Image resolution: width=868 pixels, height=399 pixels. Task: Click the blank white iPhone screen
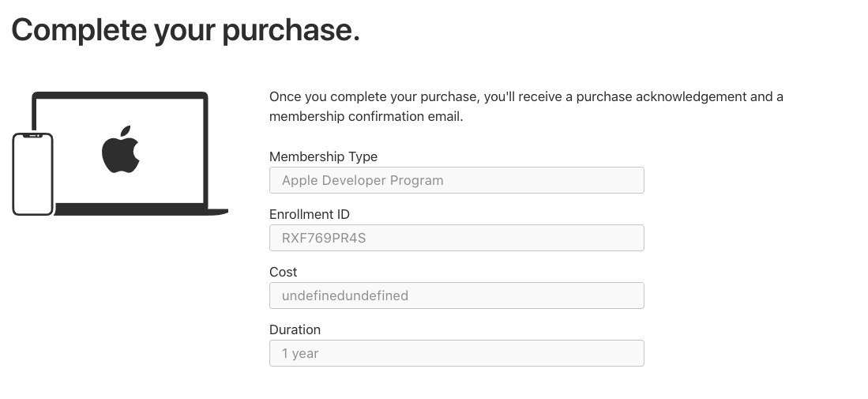[32, 176]
